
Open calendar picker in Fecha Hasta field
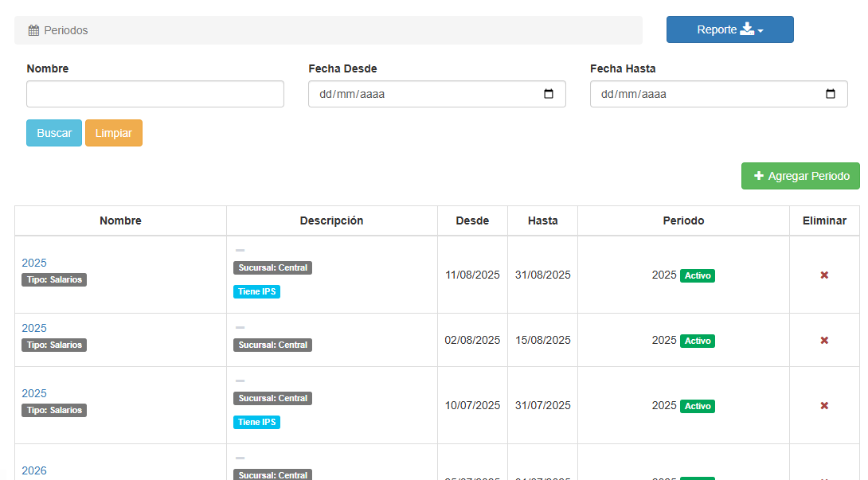pyautogui.click(x=831, y=94)
